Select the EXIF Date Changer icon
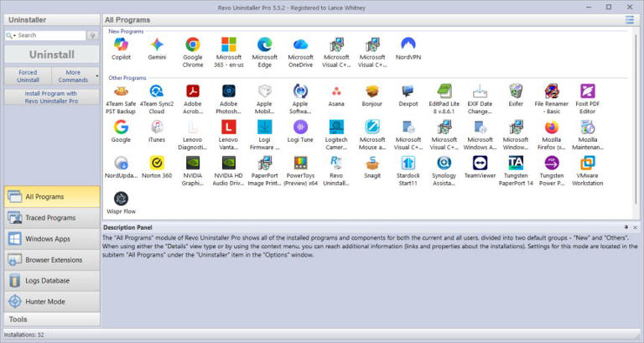This screenshot has width=644, height=343. (480, 91)
